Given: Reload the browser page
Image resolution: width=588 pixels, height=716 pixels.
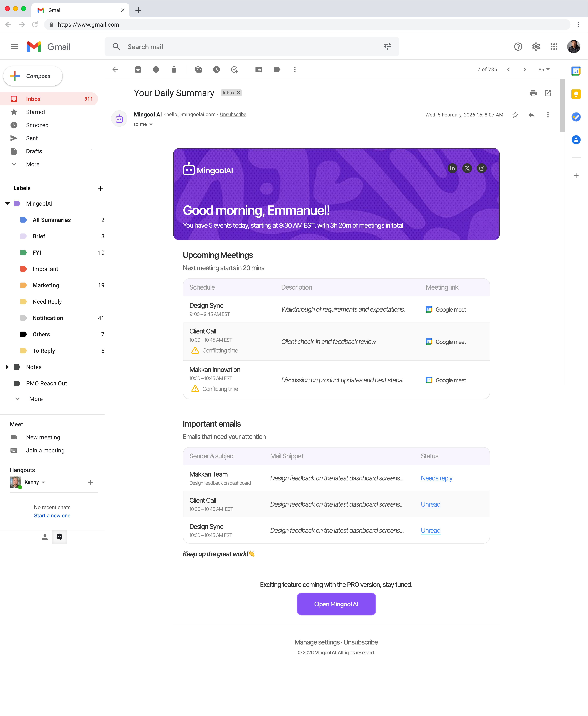Looking at the screenshot, I should pos(35,24).
